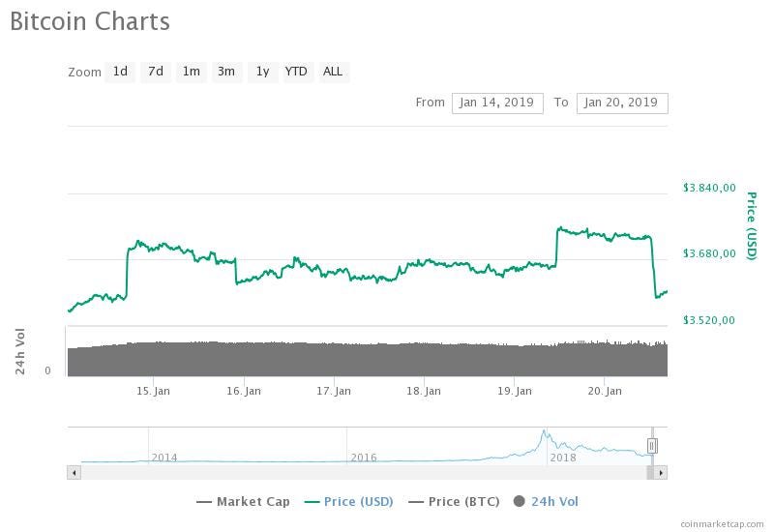Click the 2016 label in navigator

(364, 458)
